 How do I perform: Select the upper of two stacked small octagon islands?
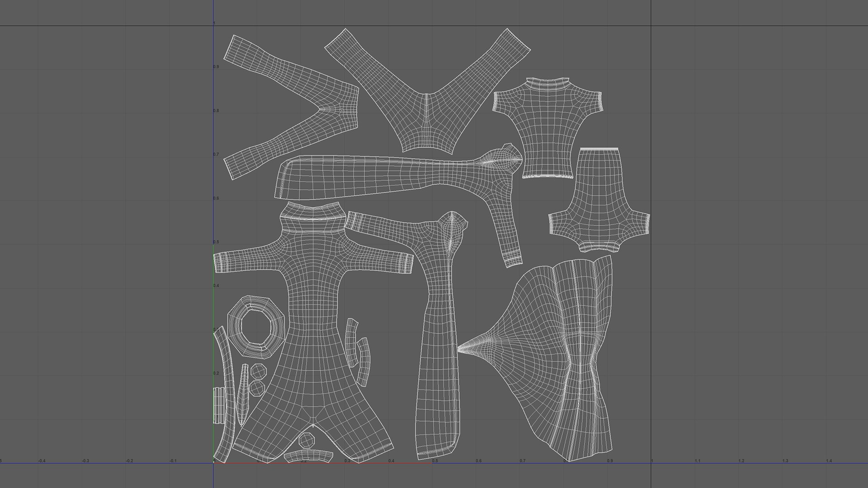(259, 371)
